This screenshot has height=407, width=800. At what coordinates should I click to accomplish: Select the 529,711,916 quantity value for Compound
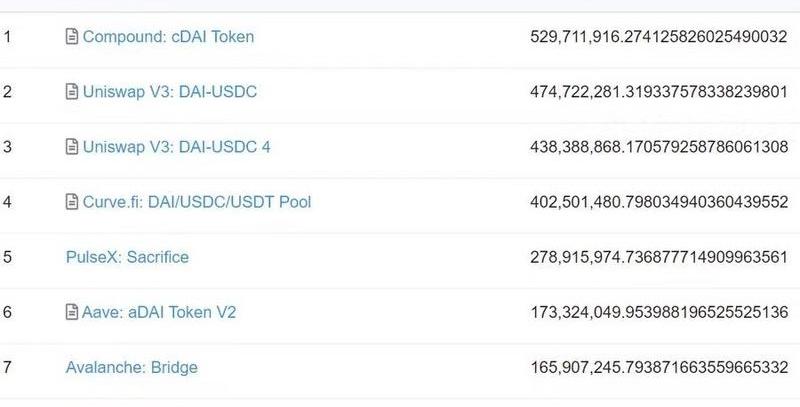[659, 37]
